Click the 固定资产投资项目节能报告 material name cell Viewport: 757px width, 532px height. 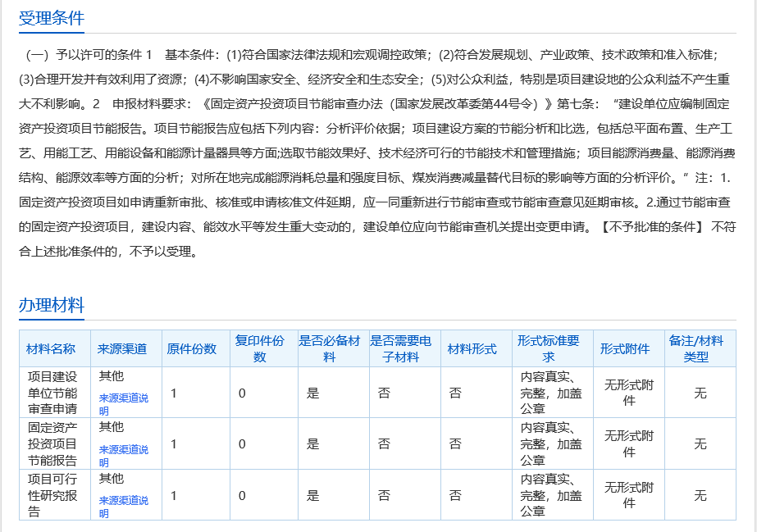pos(52,443)
